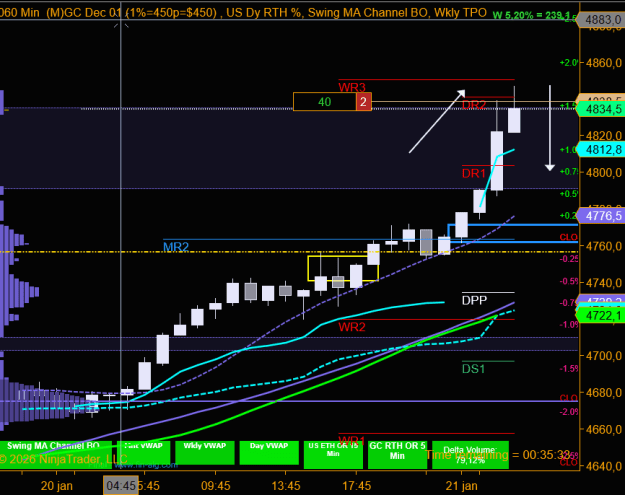The height and width of the screenshot is (495, 625).
Task: Click Swing MA Channel BO in chart title
Action: (369, 13)
